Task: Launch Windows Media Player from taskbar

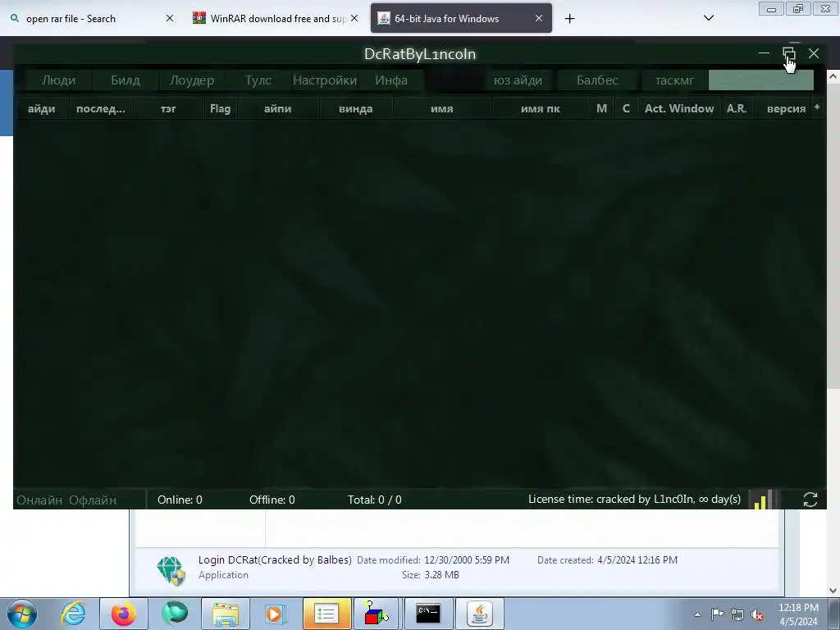Action: pos(276,614)
